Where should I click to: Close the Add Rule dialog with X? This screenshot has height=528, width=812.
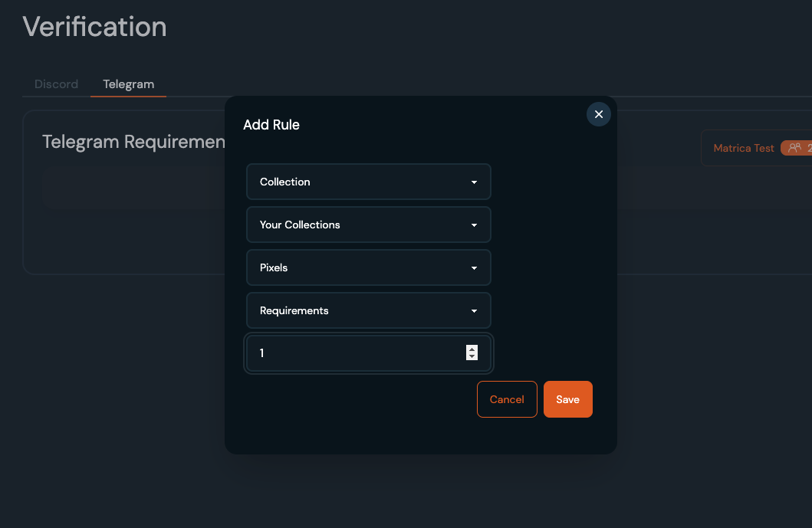click(x=599, y=114)
